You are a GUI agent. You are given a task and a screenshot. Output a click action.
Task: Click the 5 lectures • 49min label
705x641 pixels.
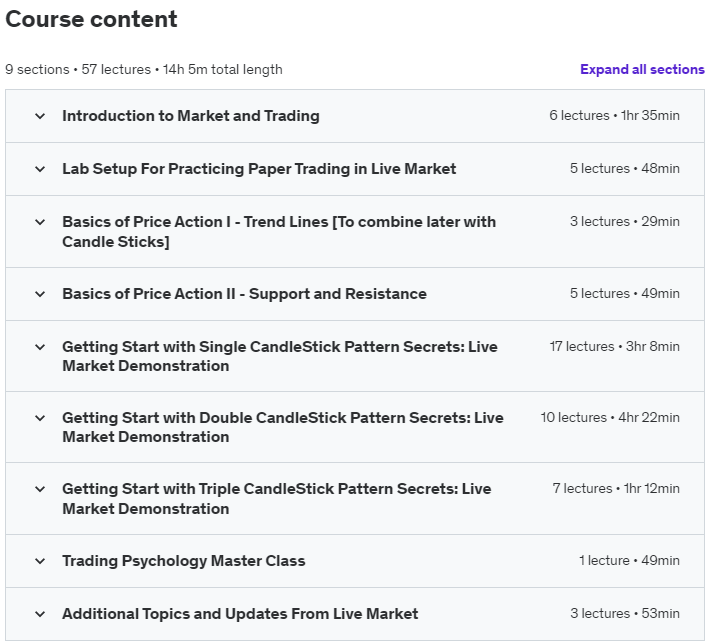625,294
